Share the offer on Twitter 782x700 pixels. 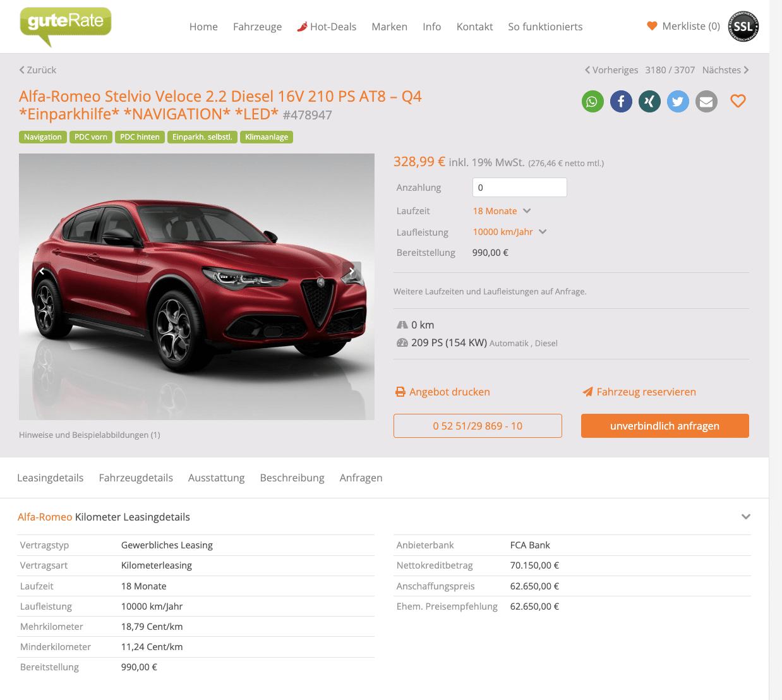point(678,102)
